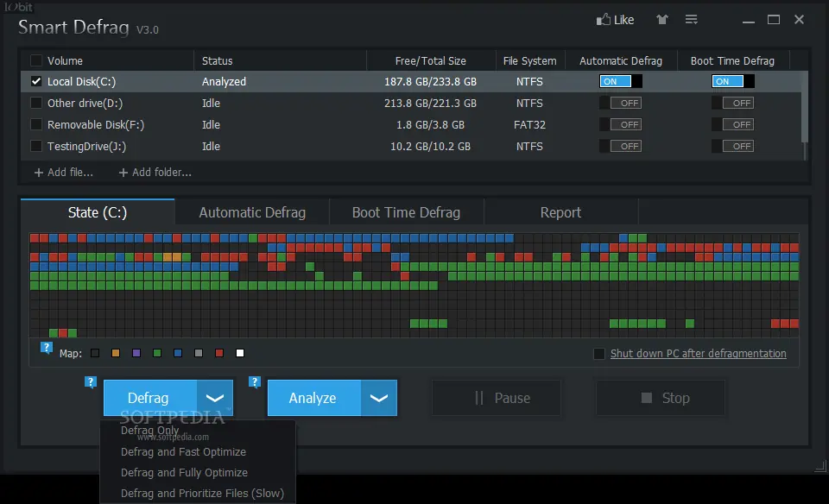
Task: Check Shut down PC after defragmentation box
Action: coord(599,354)
